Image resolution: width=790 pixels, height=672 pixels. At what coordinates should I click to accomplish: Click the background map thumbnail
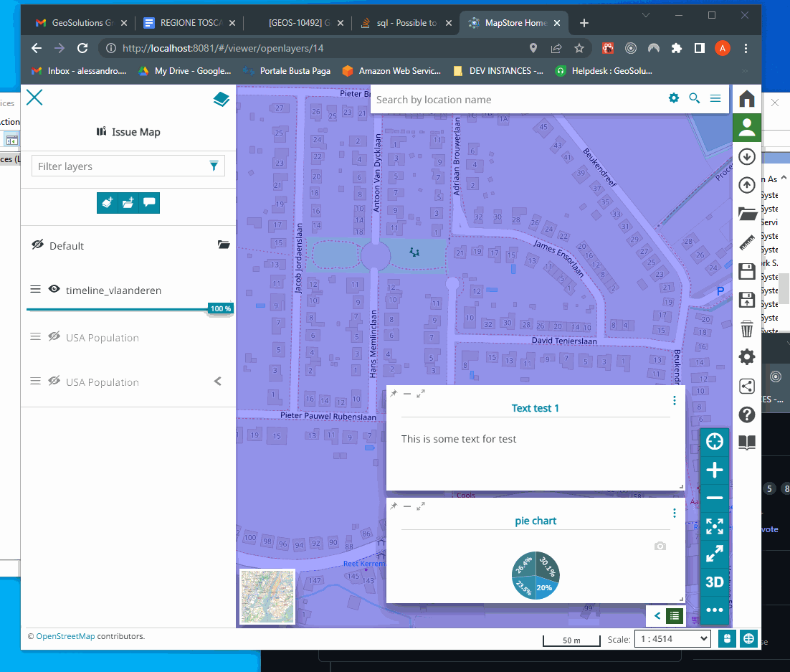tap(267, 597)
